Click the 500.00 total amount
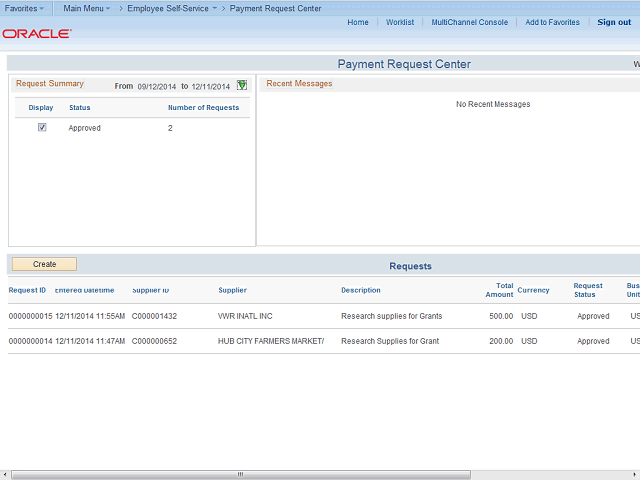Image resolution: width=640 pixels, height=480 pixels. pos(501,316)
